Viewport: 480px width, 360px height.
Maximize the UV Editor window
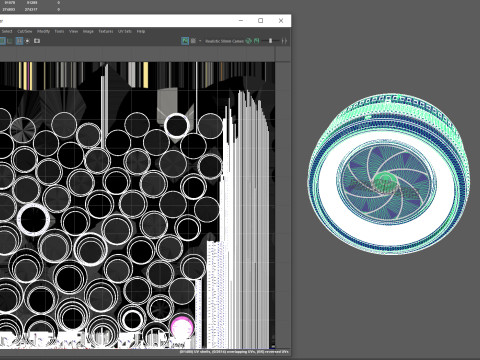coord(261,21)
